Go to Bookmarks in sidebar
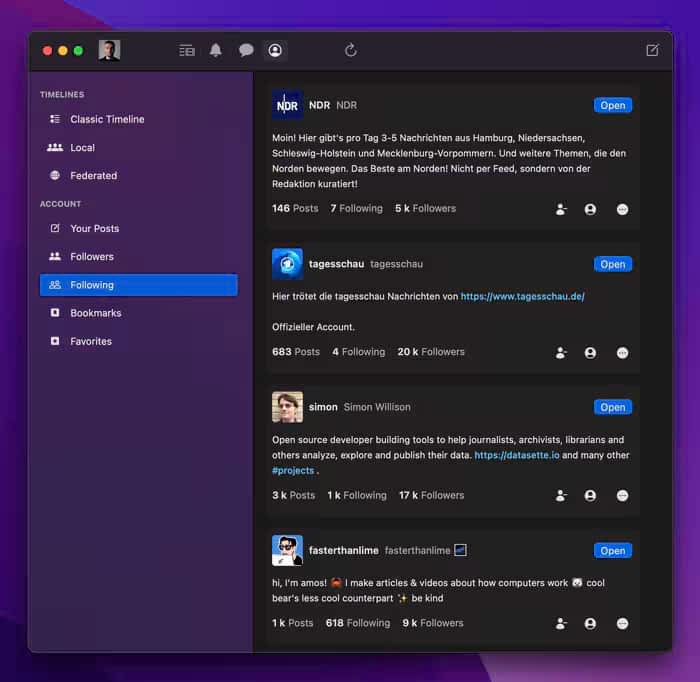700x682 pixels. [x=95, y=313]
